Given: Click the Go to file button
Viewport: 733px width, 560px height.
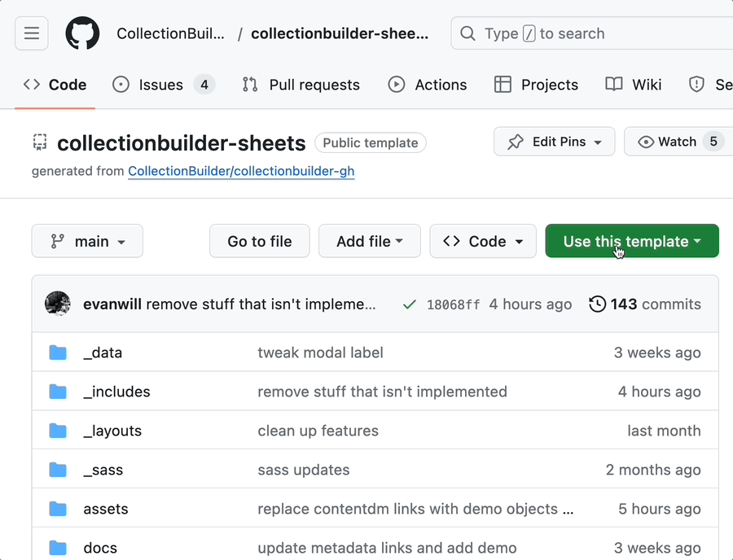Looking at the screenshot, I should pyautogui.click(x=260, y=241).
